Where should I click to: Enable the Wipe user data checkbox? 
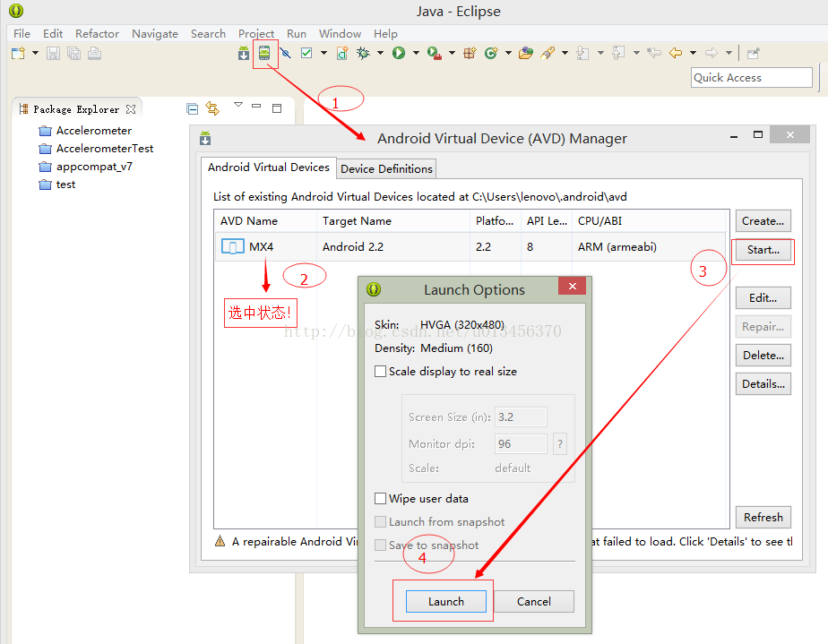pos(380,498)
